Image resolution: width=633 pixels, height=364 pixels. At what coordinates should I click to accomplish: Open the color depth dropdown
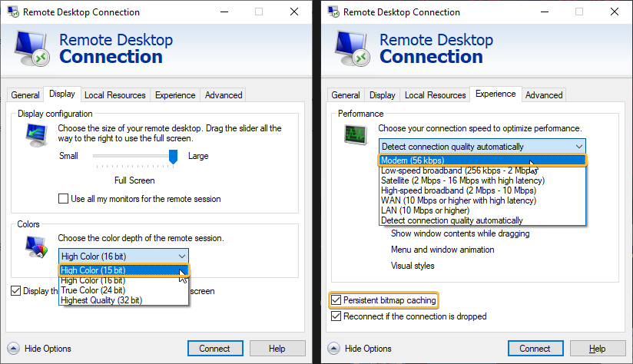124,256
